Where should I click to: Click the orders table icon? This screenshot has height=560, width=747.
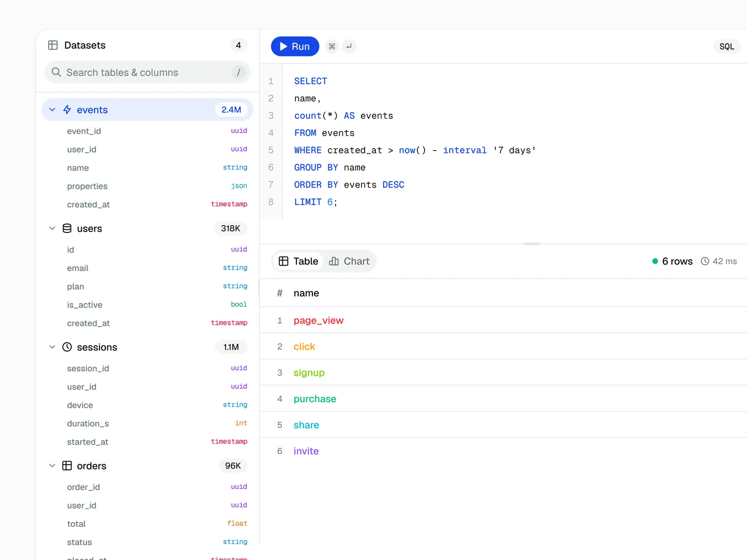click(67, 466)
